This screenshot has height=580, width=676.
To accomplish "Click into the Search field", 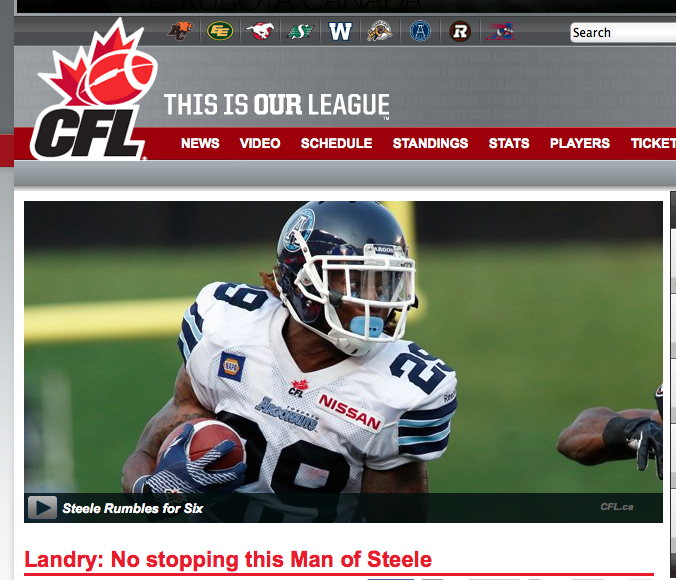I will click(x=623, y=33).
